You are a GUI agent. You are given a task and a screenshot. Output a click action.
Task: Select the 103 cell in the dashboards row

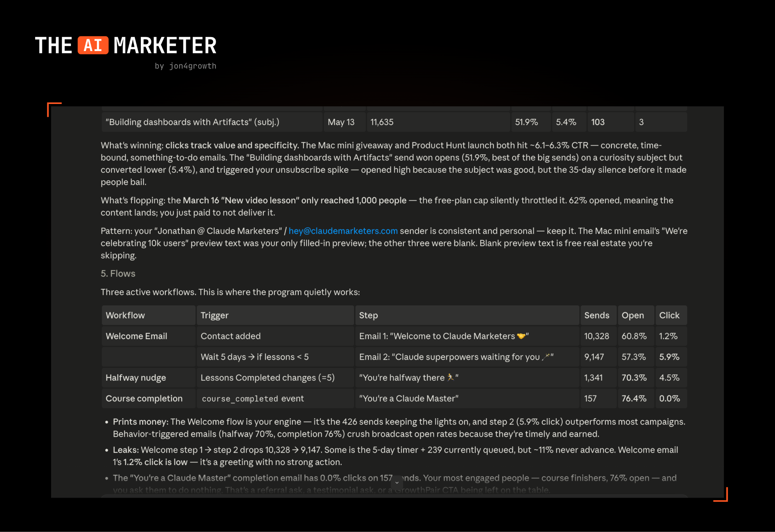tap(611, 122)
